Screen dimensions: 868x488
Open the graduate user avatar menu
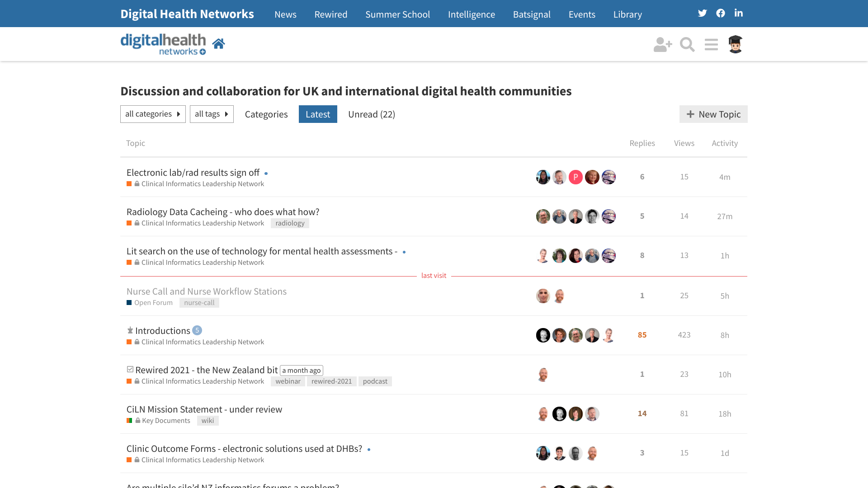pyautogui.click(x=736, y=44)
